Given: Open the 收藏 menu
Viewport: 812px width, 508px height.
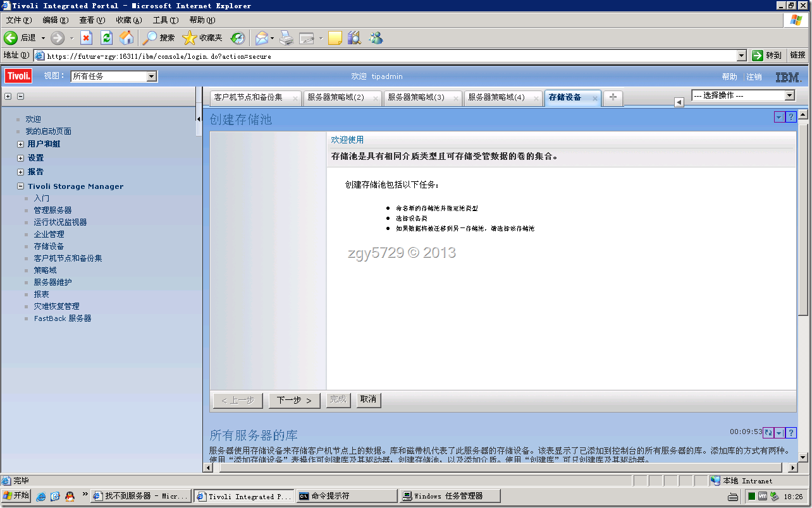Looking at the screenshot, I should (128, 20).
